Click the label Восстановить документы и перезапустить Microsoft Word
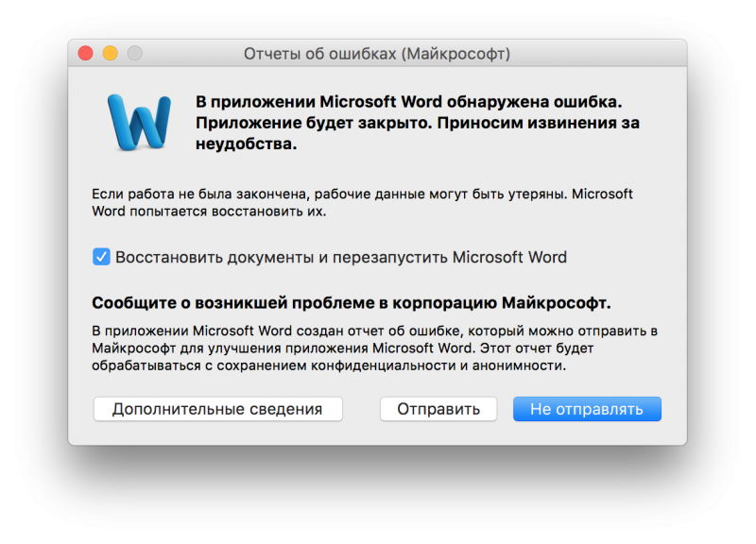Image resolution: width=756 pixels, height=544 pixels. [x=341, y=257]
